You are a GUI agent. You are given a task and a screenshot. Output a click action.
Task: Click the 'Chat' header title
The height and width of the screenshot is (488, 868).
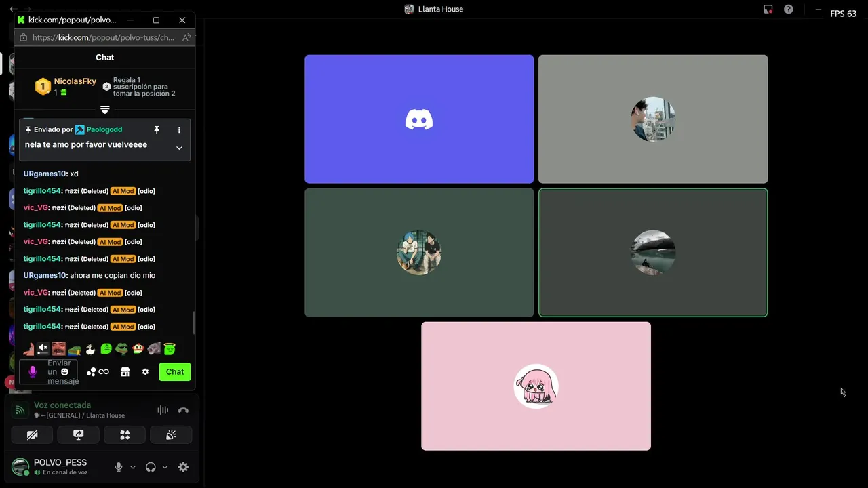pyautogui.click(x=105, y=58)
